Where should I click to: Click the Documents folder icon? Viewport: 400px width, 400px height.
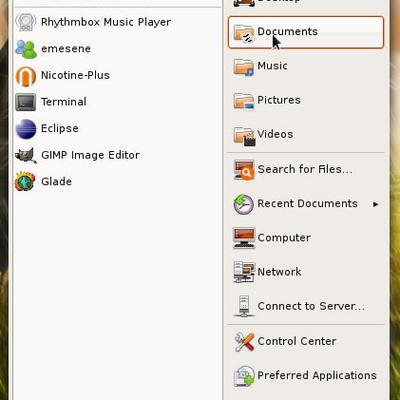(244, 33)
